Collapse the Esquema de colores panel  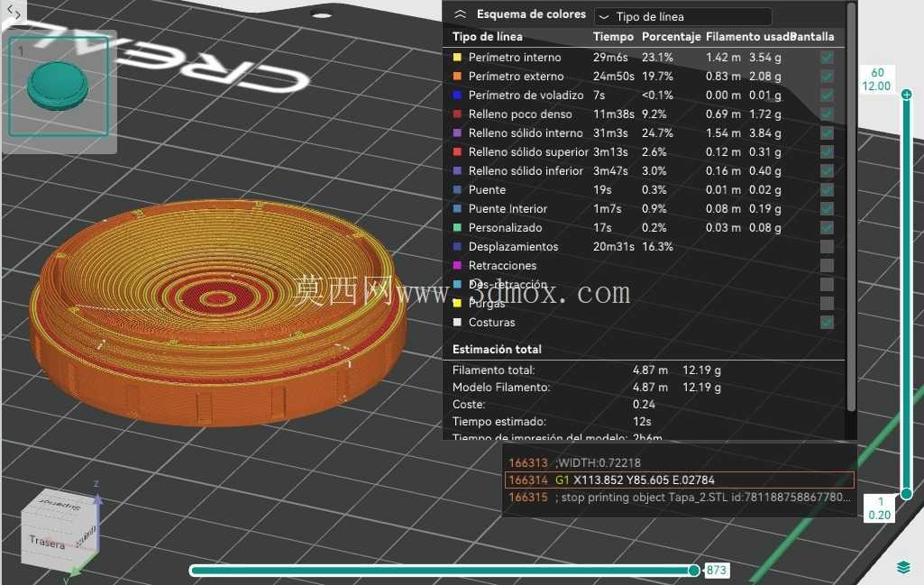461,14
